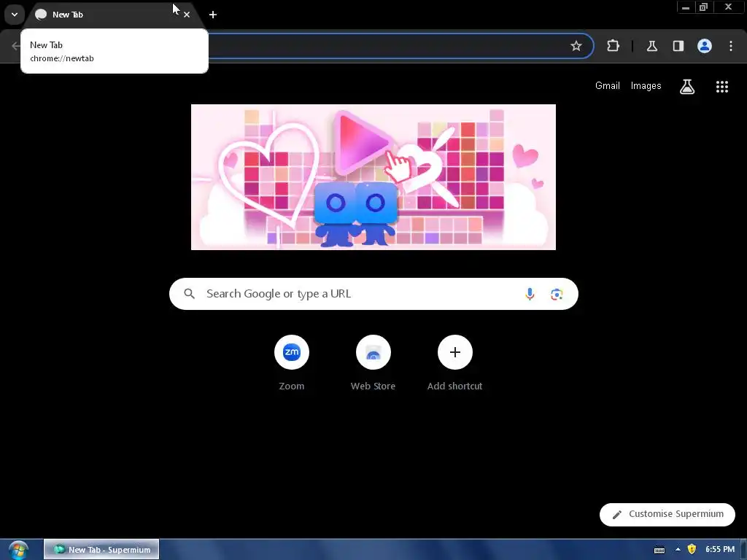Select New Tab - Supermium taskbar button
747x560 pixels.
pos(101,550)
